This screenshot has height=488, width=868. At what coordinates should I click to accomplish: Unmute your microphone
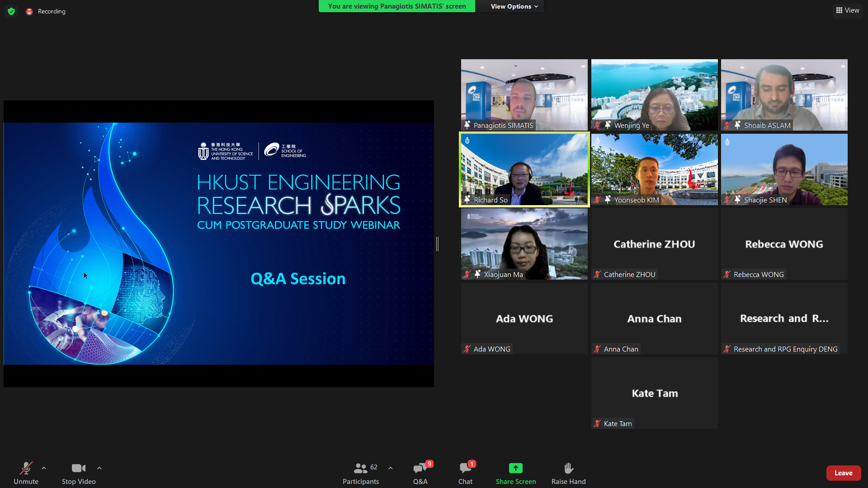[26, 473]
